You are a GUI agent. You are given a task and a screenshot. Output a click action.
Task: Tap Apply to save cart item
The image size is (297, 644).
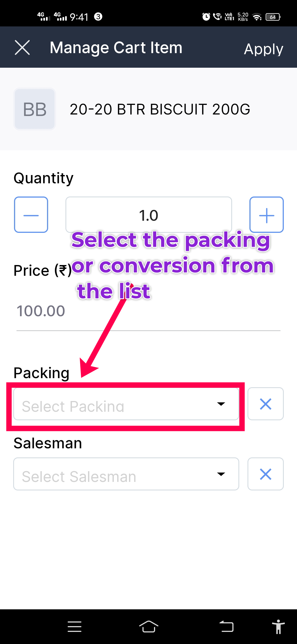point(263,49)
